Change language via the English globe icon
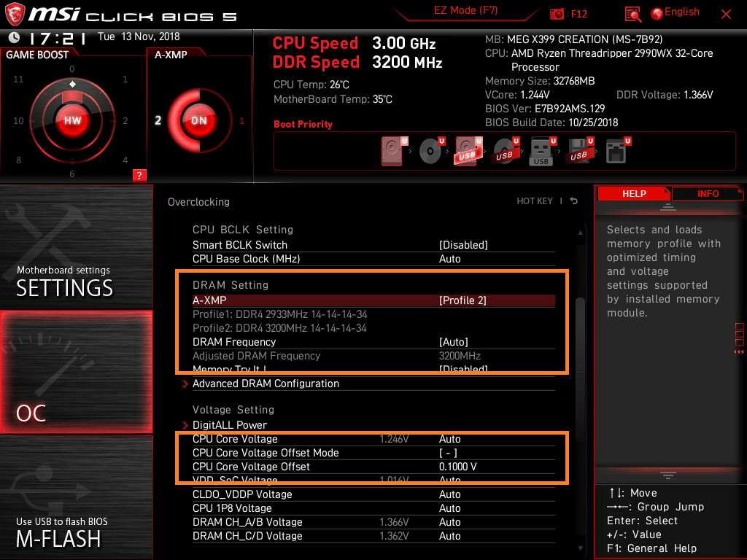The image size is (747, 560). 657,14
